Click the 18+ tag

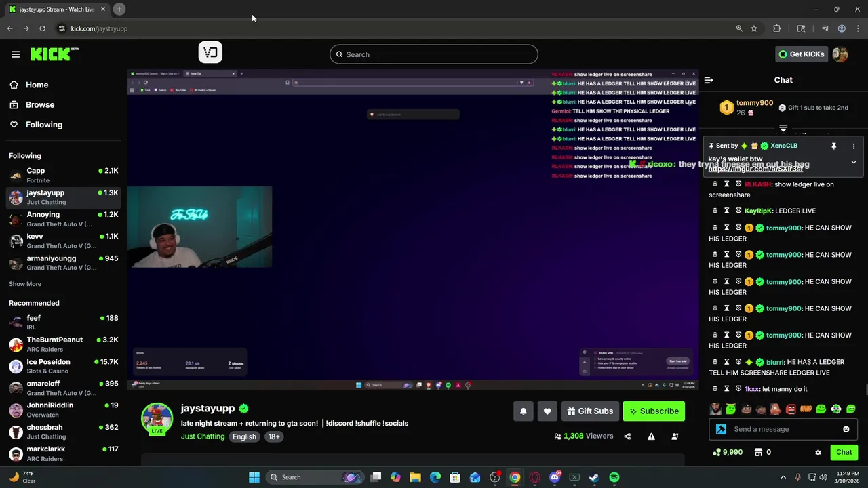(274, 437)
